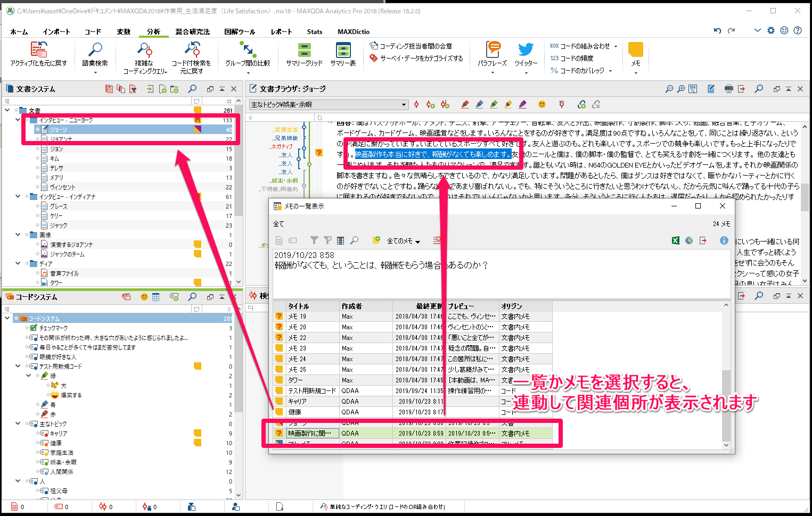Click the smiley feedback icon in title ribbon
Image resolution: width=812 pixels, height=516 pixels.
coord(784,30)
